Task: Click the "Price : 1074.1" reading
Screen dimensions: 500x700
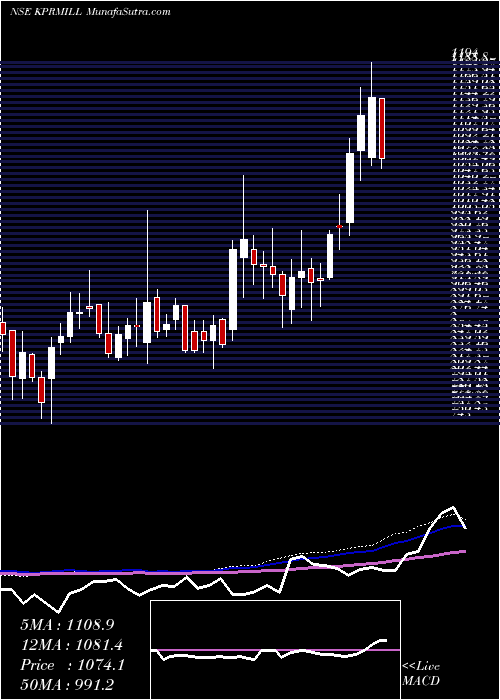Action: tap(72, 665)
